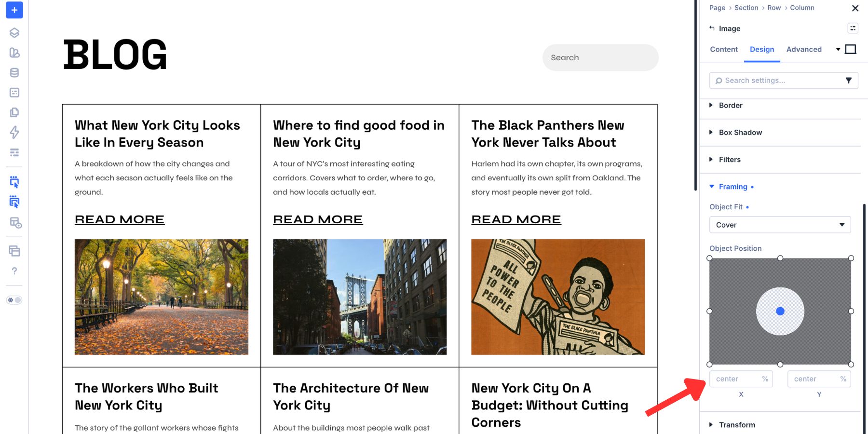Open the layout preview eye icon
The width and height of the screenshot is (868, 434).
point(15,223)
